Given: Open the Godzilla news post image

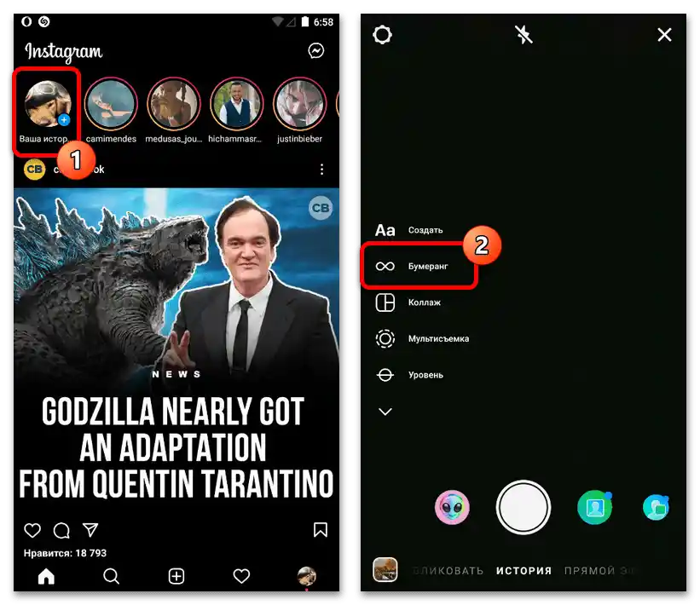Looking at the screenshot, I should pyautogui.click(x=176, y=349).
